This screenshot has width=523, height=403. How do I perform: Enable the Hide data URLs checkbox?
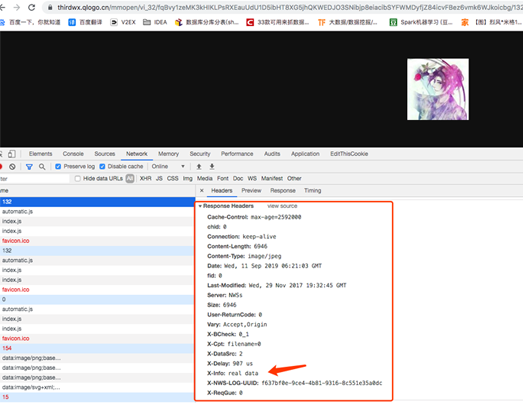(x=78, y=178)
